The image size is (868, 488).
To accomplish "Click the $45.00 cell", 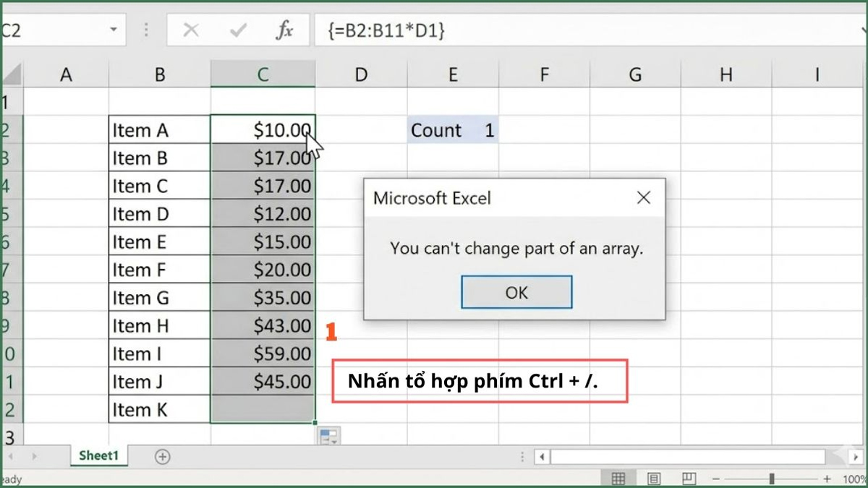I will coord(263,382).
